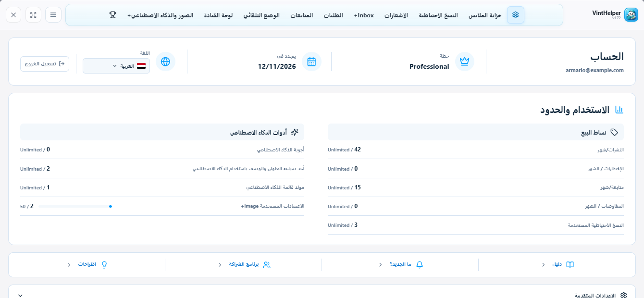
Task: Click the renewal date 12/11/2026
Action: pyautogui.click(x=277, y=67)
